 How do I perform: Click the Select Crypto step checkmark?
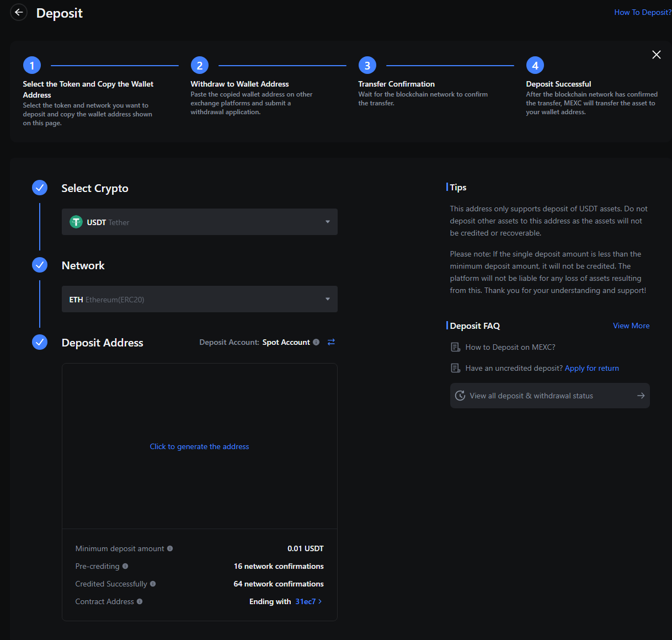pos(40,188)
